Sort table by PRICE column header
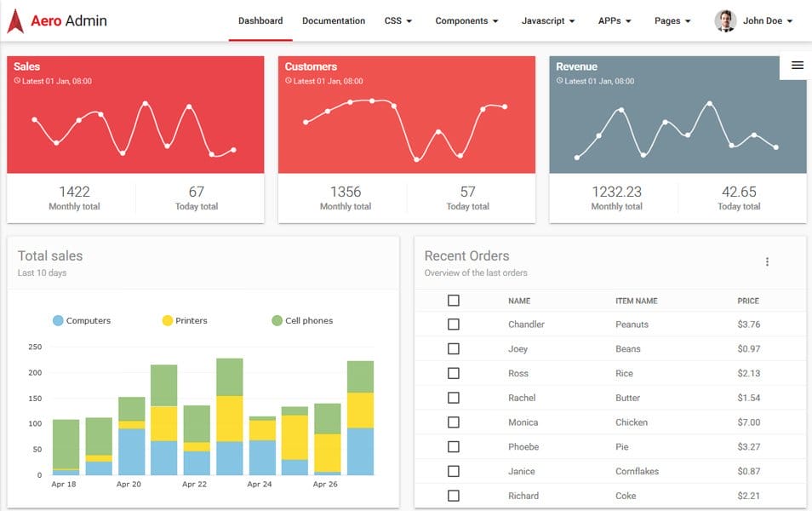The image size is (812, 511). (x=748, y=301)
